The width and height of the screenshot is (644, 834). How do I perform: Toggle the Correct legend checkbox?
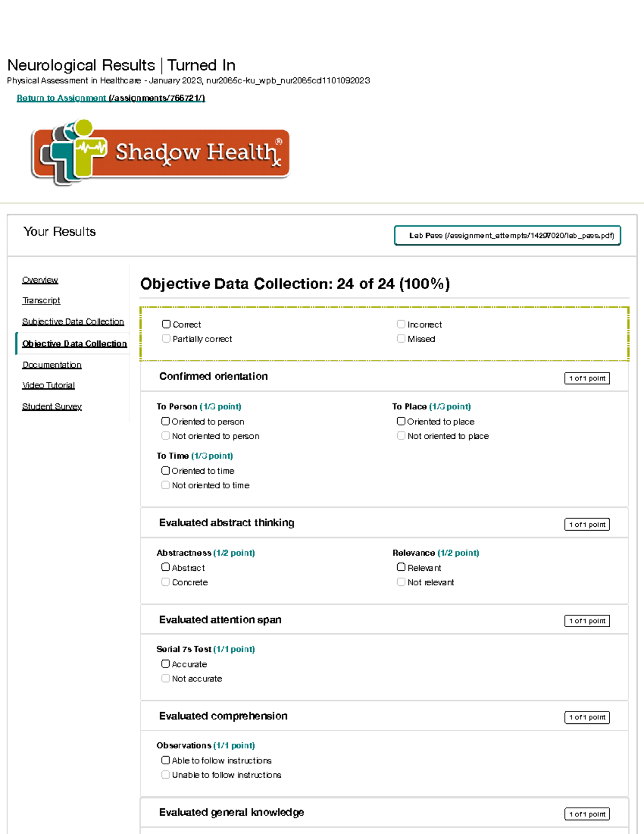point(166,324)
